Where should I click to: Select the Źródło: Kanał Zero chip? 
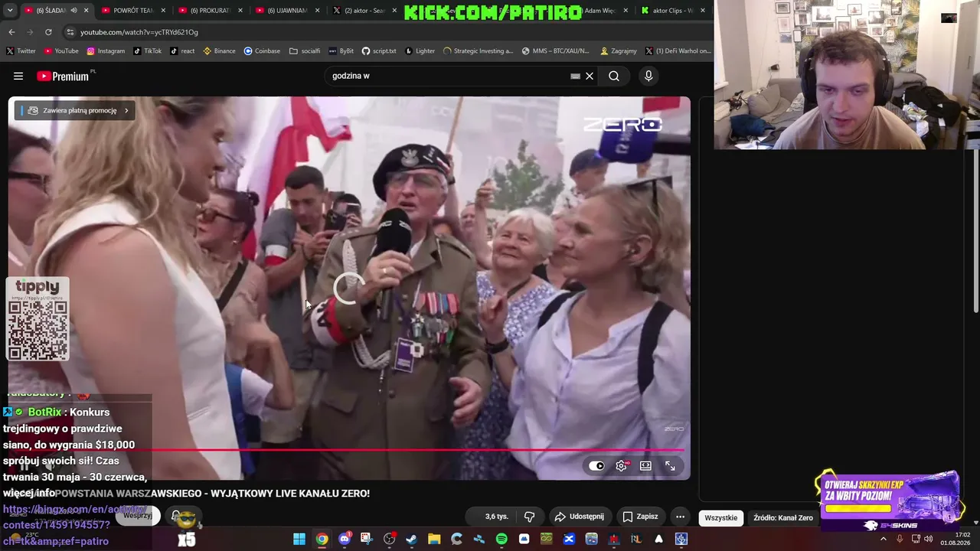click(x=783, y=518)
